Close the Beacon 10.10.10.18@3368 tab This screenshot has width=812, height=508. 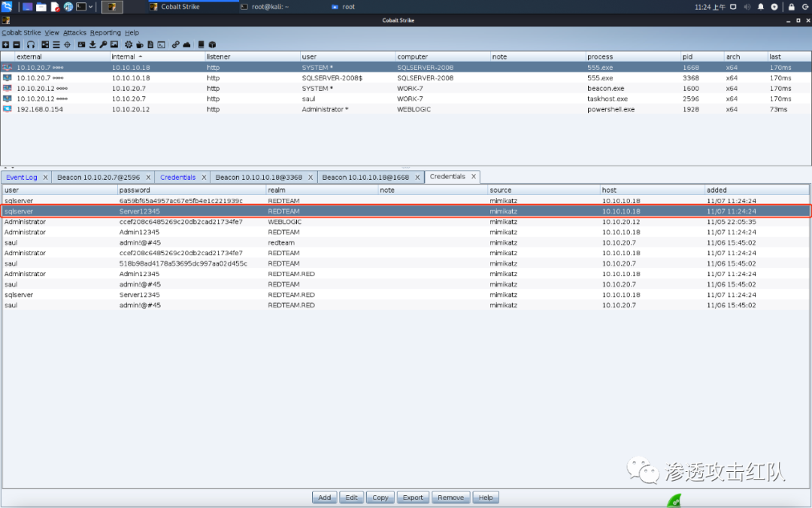click(310, 177)
